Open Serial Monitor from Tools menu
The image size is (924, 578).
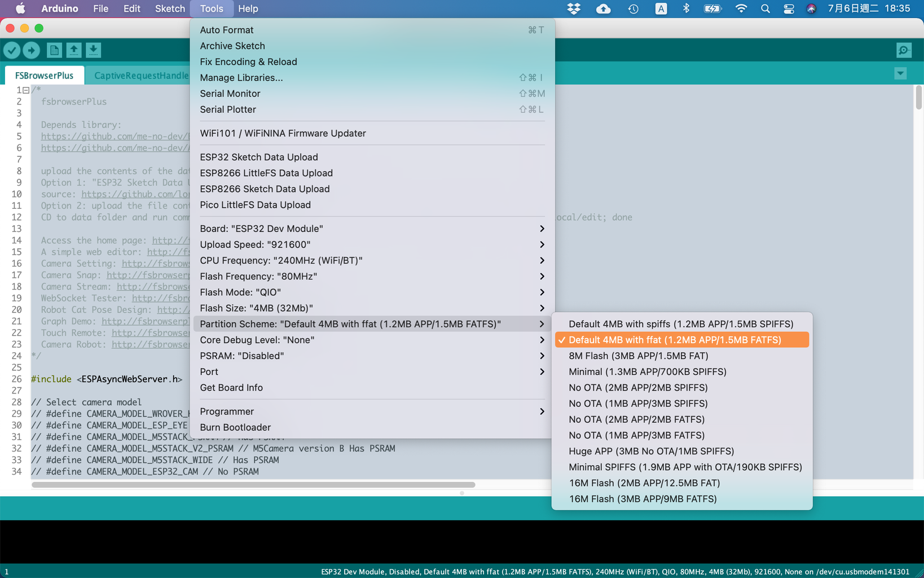[x=372, y=93]
